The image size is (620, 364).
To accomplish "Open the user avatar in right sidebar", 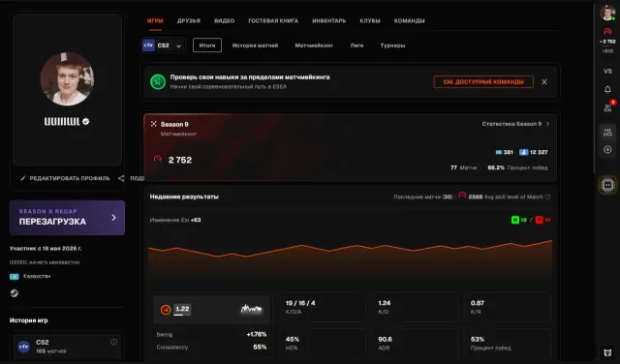I will [x=607, y=13].
